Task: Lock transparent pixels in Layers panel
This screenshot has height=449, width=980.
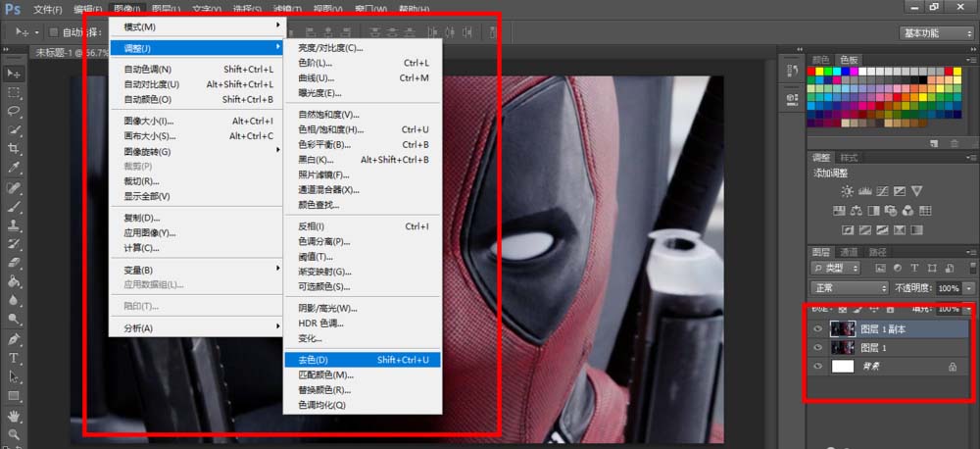Action: click(842, 309)
